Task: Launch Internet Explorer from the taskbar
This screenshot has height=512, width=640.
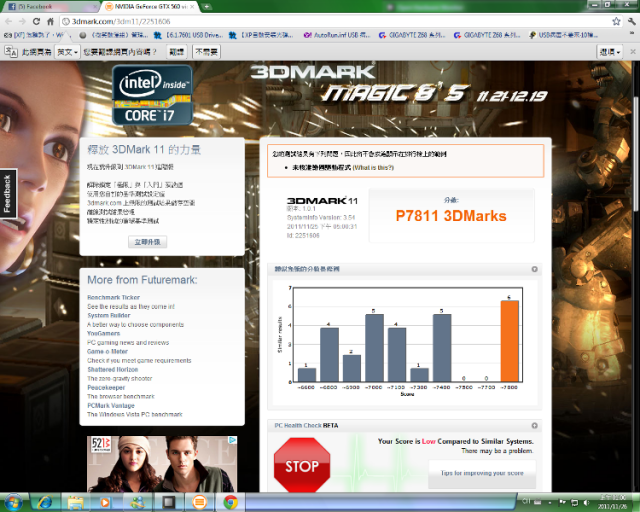Action: click(44, 502)
